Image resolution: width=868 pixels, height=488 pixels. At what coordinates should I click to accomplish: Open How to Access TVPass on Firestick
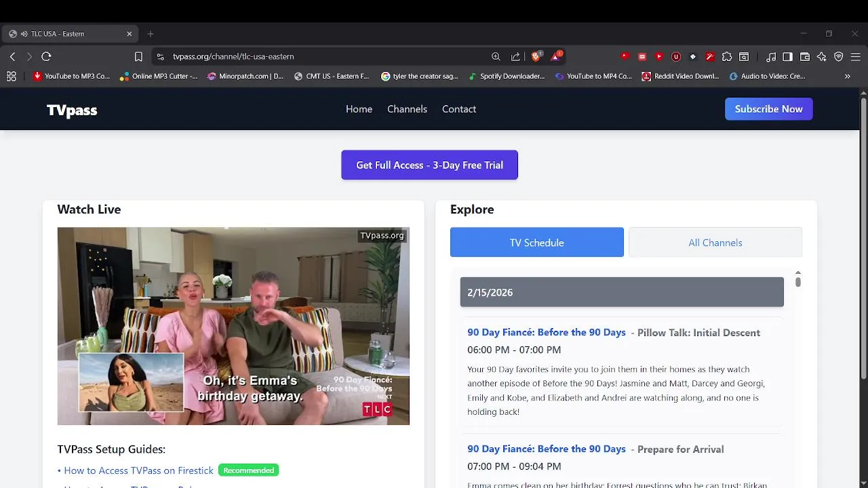click(138, 470)
